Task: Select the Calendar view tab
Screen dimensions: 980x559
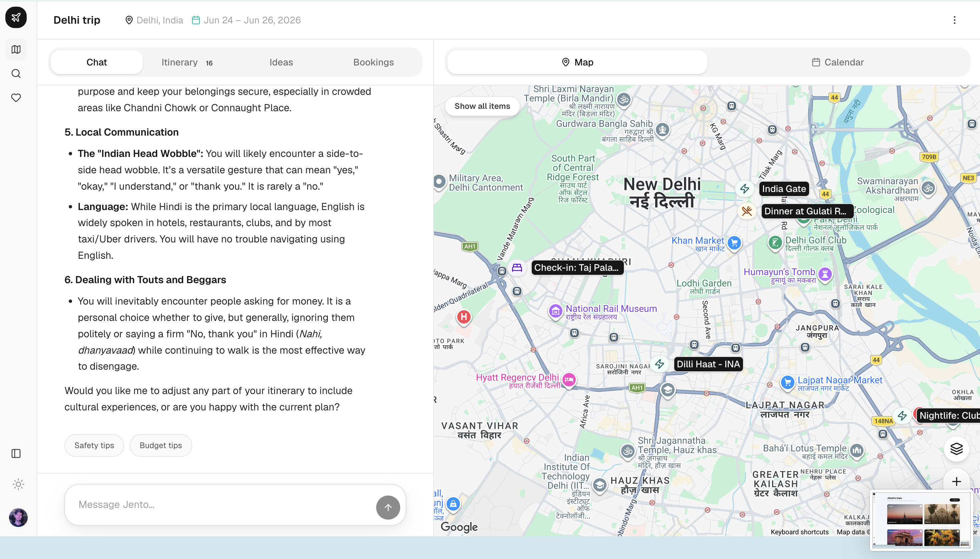Action: point(838,62)
